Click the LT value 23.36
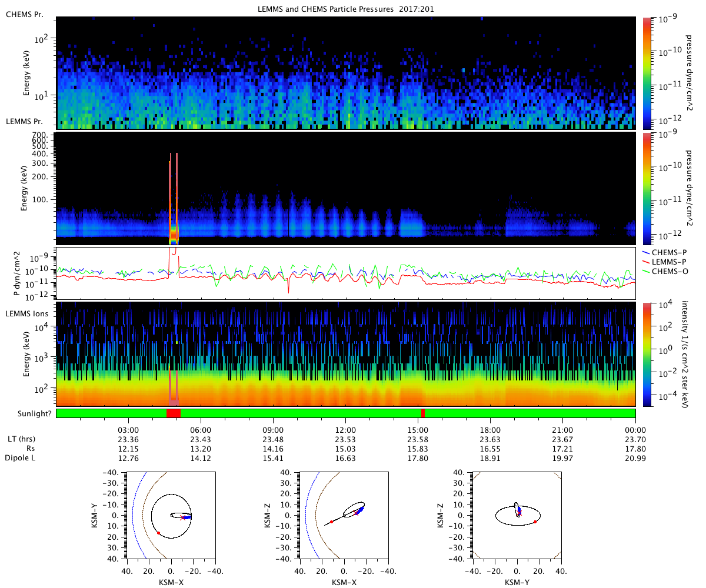 click(x=128, y=439)
